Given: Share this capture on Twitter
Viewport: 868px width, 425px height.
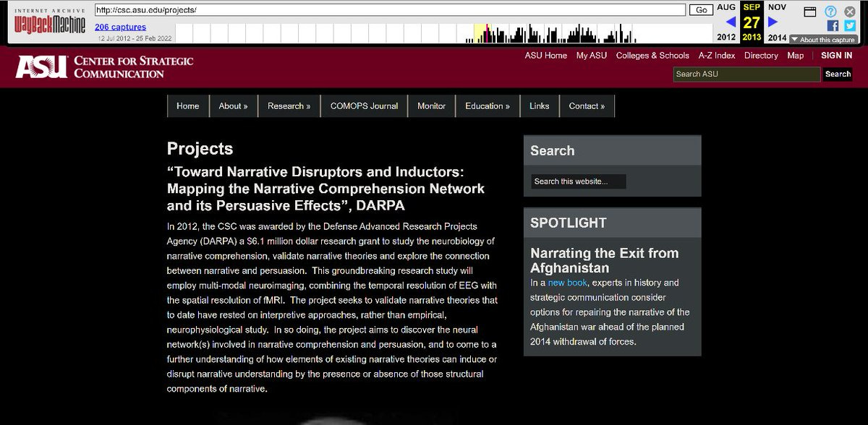Looking at the screenshot, I should coord(850,25).
